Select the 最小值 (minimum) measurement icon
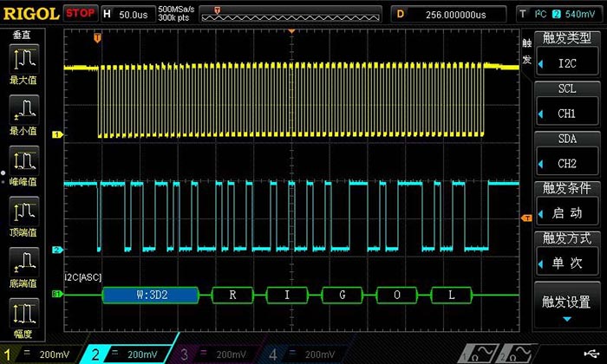The width and height of the screenshot is (607, 364). [x=23, y=110]
